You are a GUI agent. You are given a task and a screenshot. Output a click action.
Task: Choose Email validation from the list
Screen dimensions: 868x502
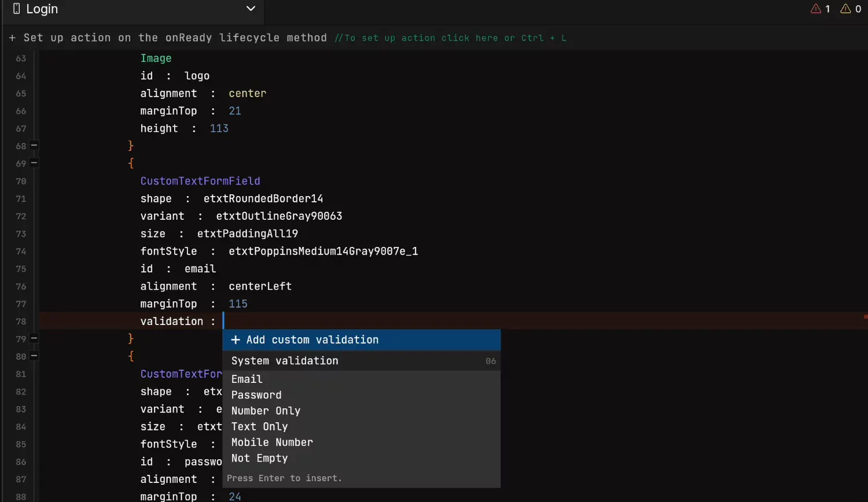pos(247,379)
